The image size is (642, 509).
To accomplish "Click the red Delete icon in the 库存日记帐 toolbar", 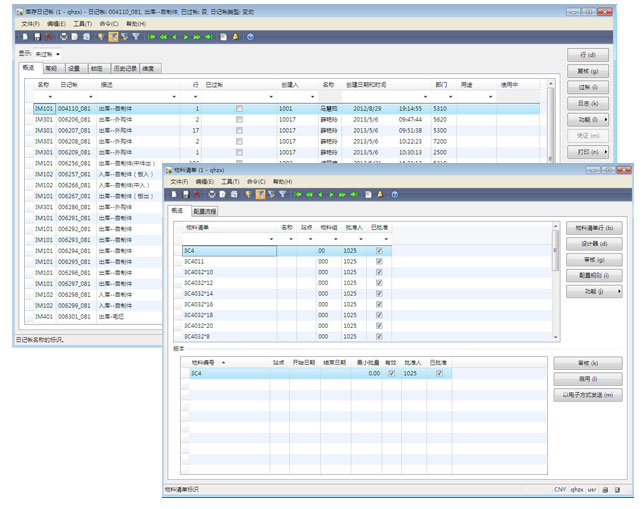I will (50, 36).
